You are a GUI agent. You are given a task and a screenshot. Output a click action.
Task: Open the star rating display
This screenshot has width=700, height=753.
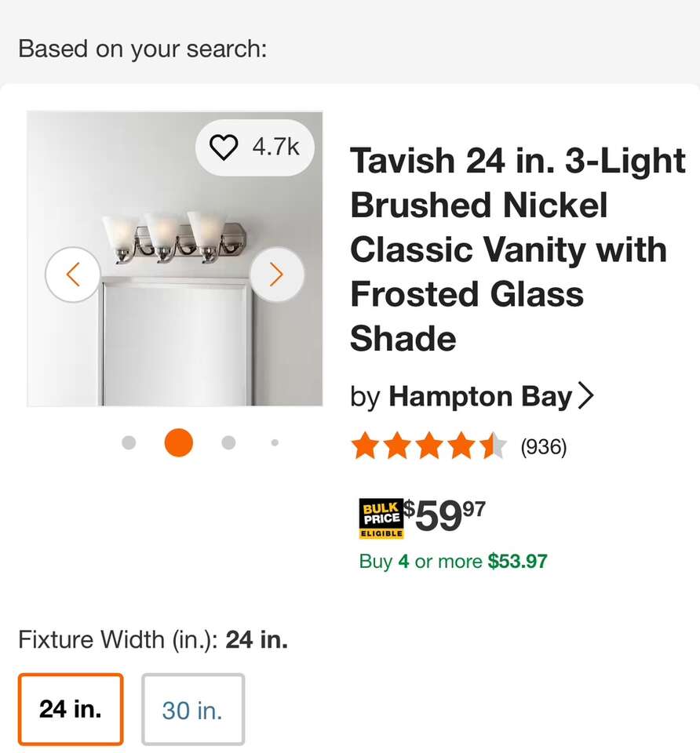coord(428,446)
